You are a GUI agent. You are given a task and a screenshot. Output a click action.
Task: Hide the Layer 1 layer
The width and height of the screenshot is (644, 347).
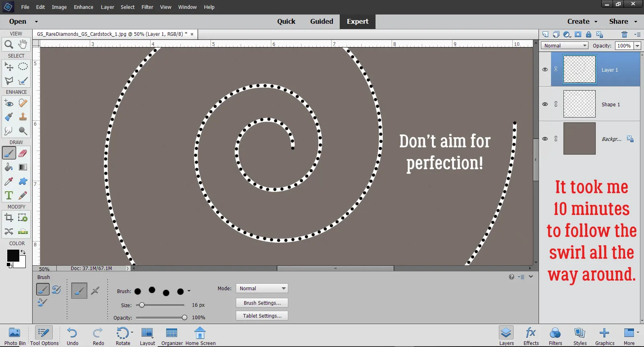(x=545, y=70)
